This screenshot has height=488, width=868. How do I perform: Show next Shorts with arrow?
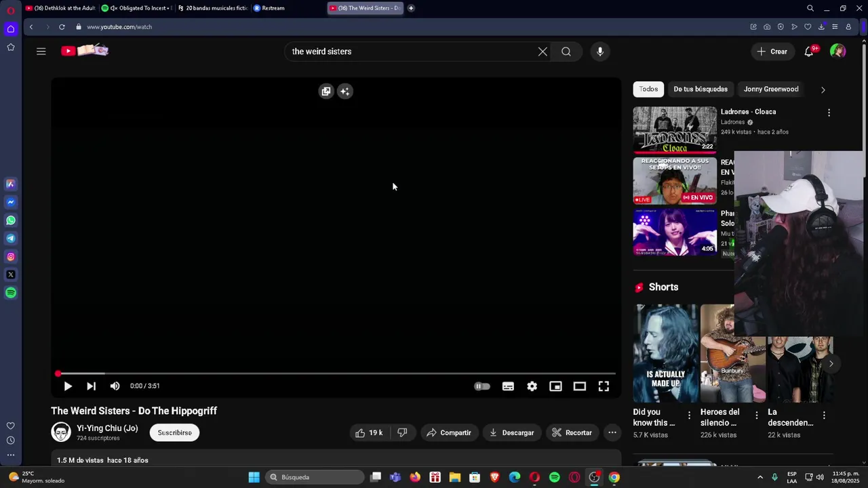coord(831,364)
